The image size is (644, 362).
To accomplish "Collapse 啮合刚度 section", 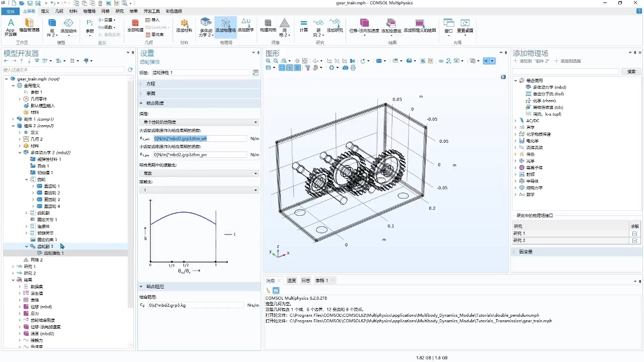I will point(200,103).
